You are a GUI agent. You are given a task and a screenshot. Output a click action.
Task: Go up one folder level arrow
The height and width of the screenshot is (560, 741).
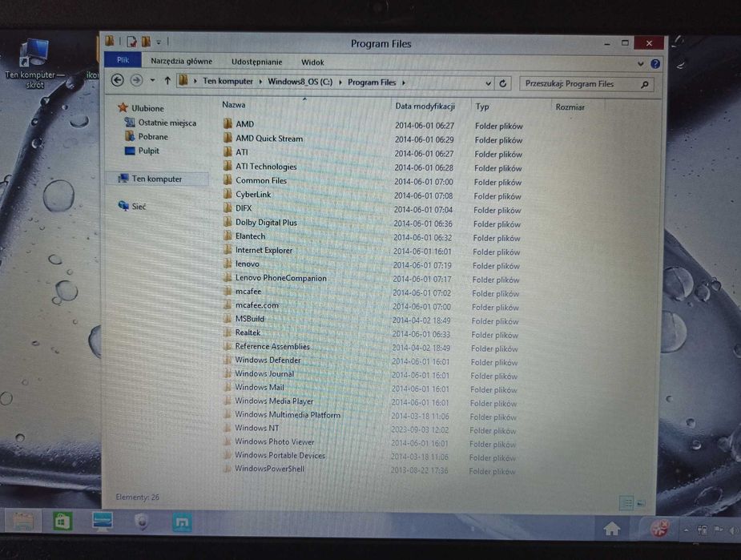(x=167, y=81)
